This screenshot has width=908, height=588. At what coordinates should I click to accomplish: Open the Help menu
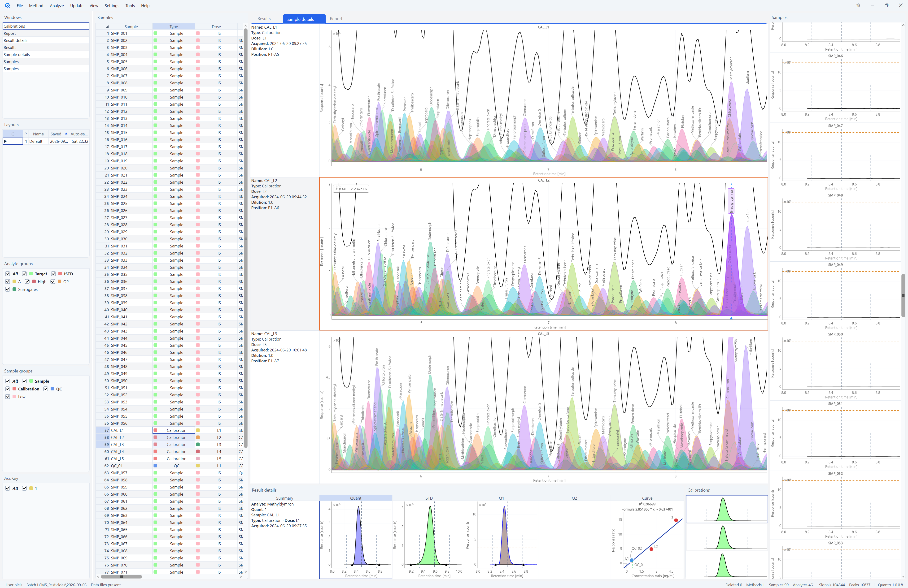tap(145, 6)
